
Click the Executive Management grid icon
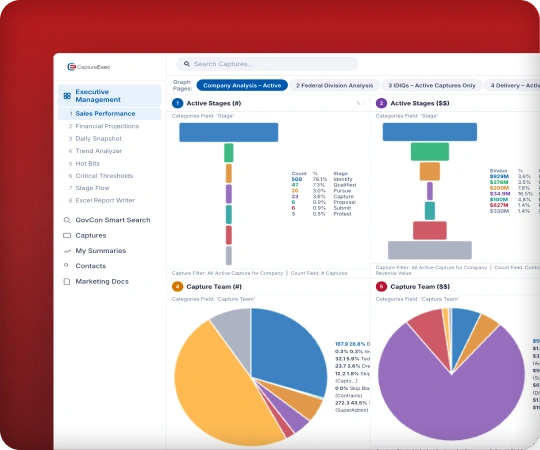[x=67, y=96]
